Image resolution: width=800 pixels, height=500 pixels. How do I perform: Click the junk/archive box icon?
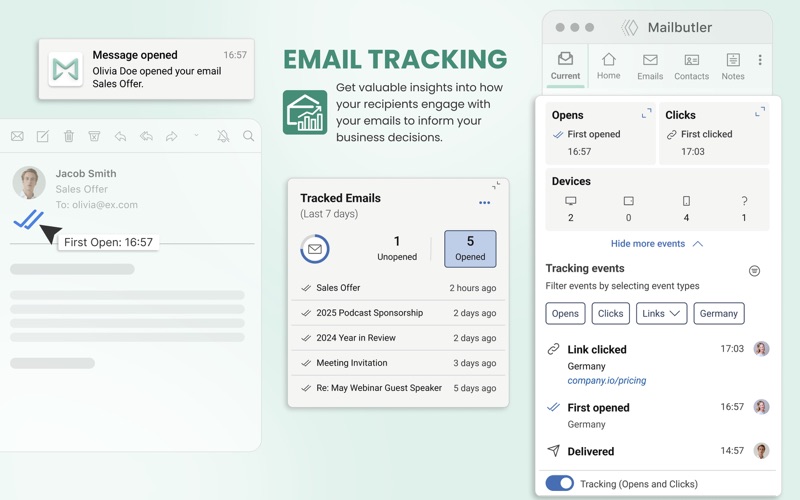94,136
